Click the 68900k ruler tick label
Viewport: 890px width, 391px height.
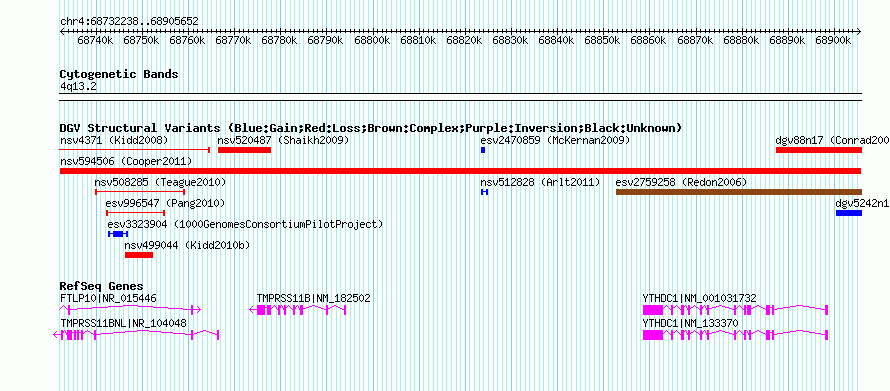(833, 41)
